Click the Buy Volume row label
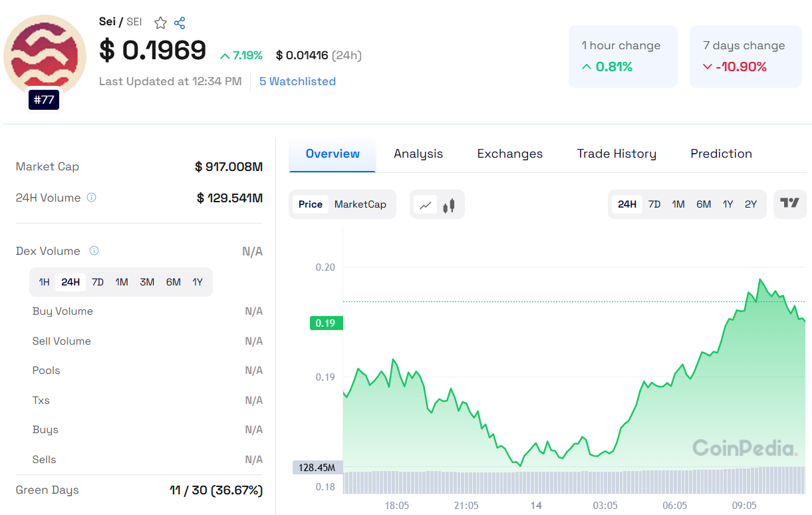Viewport: 812px width, 515px height. (x=63, y=311)
